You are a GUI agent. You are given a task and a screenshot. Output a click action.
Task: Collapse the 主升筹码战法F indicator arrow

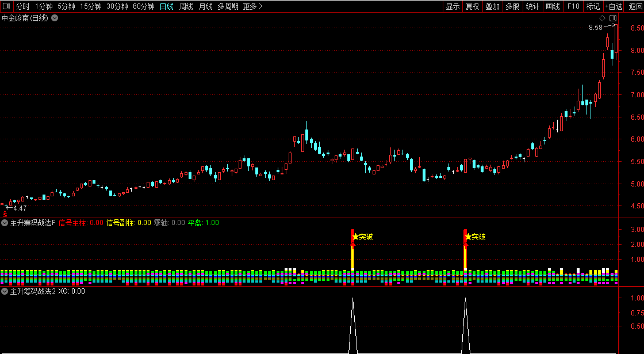(5, 223)
